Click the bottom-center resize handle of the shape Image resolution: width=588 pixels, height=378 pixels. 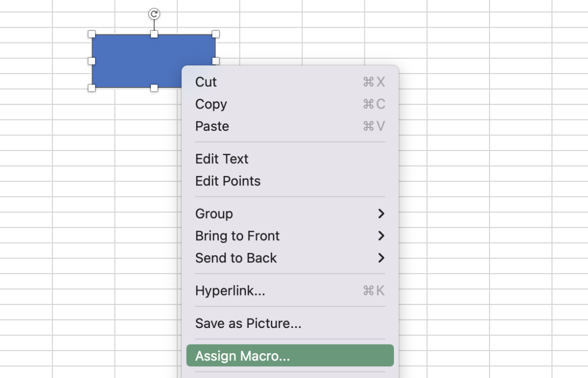[x=154, y=88]
